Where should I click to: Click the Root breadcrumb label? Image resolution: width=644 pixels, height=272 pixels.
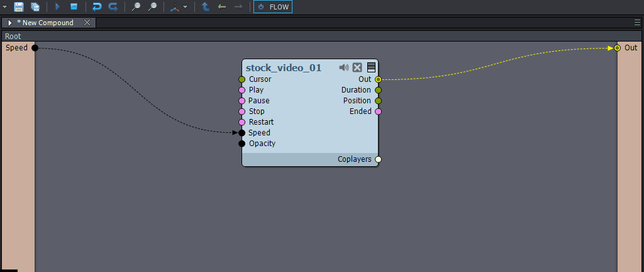13,36
